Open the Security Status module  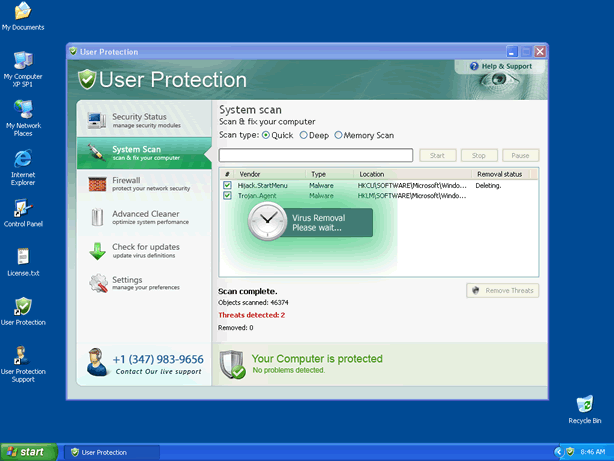[x=140, y=121]
